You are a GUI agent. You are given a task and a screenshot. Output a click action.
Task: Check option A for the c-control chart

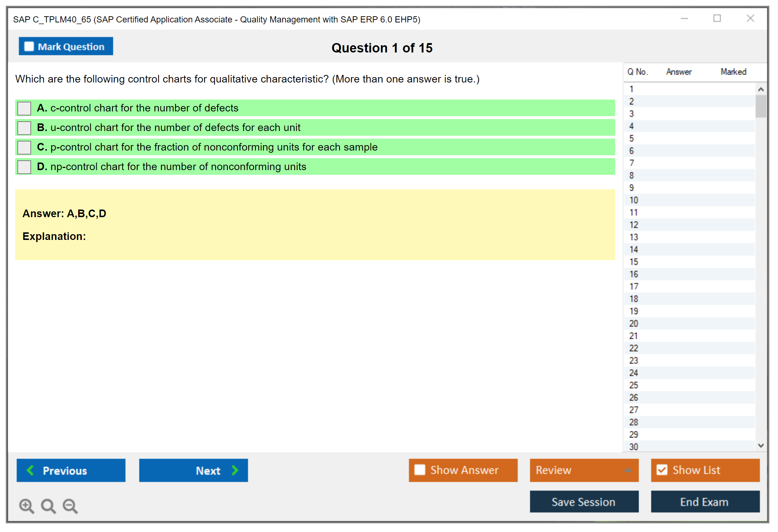pos(24,108)
